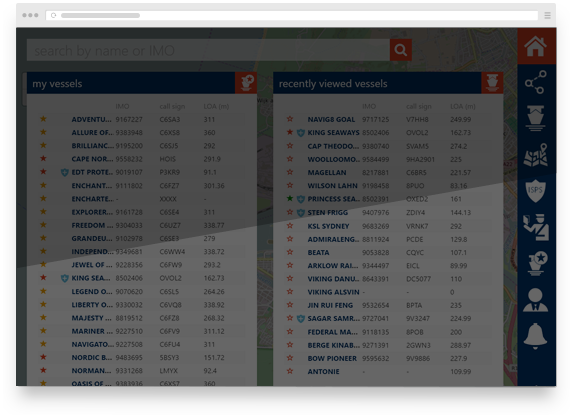The height and width of the screenshot is (417, 574).
Task: Open the notifications bell icon
Action: pos(536,336)
